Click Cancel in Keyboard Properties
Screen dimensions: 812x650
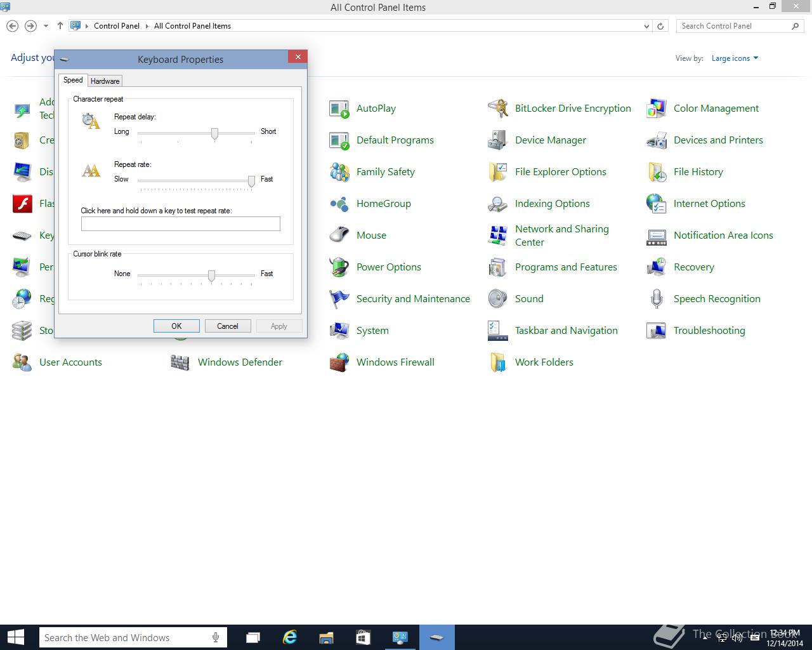(228, 326)
